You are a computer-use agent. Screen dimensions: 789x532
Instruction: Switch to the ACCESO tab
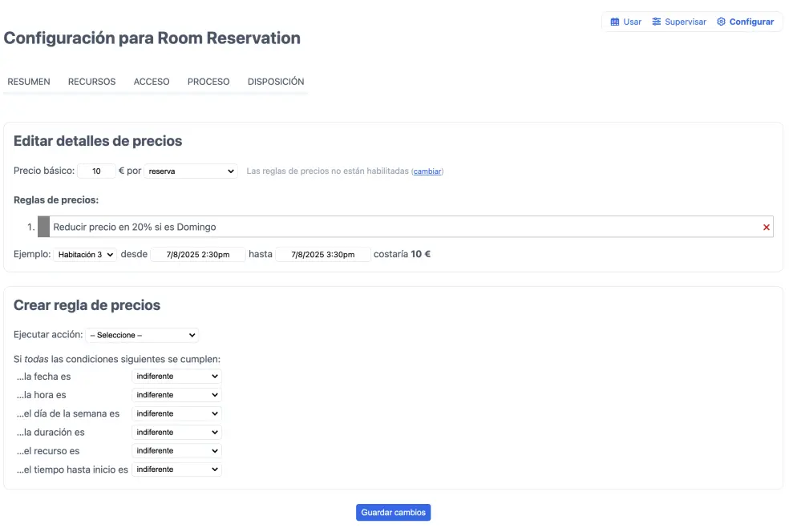(152, 82)
